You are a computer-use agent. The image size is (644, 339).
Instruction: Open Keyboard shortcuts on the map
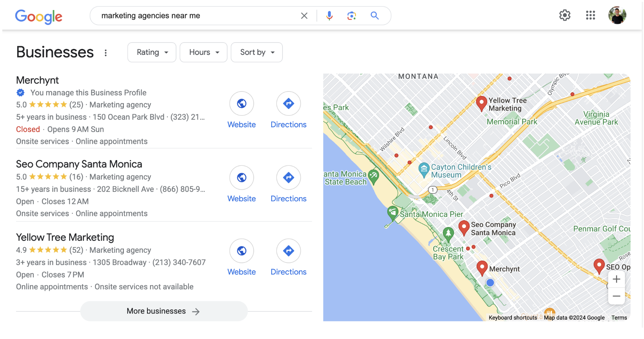(513, 318)
